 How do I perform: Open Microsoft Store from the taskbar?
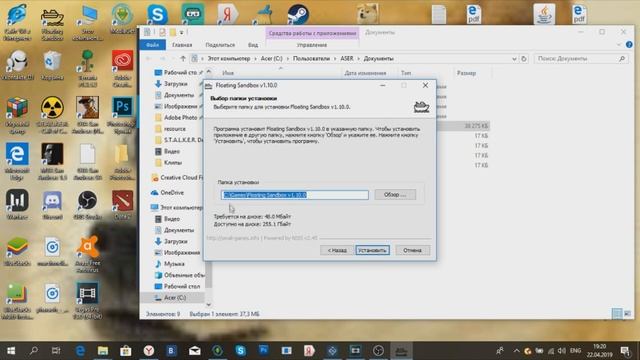click(x=126, y=351)
